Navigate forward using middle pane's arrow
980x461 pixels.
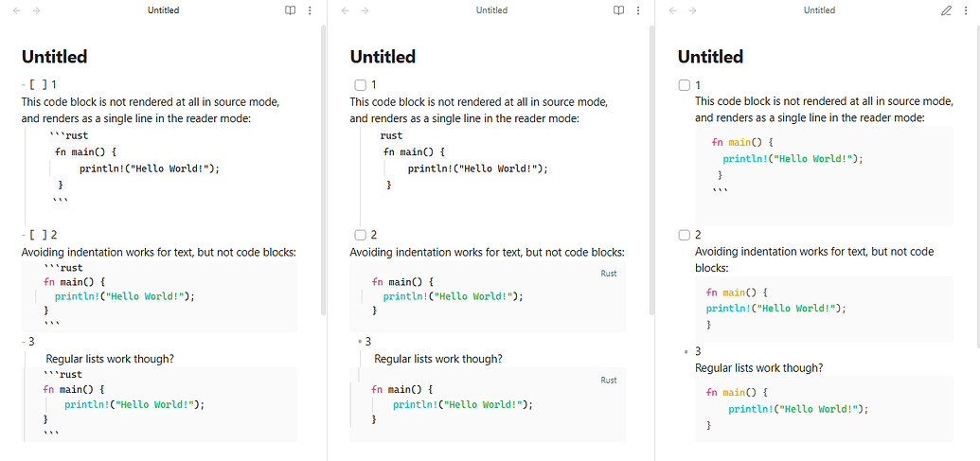pos(365,10)
